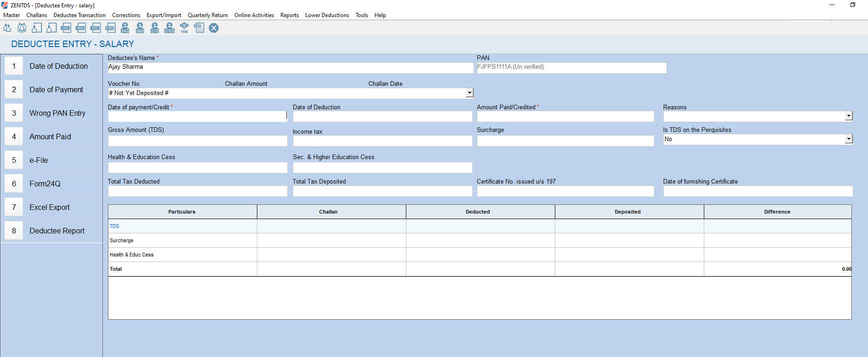This screenshot has width=868, height=357.
Task: Click the Deducted column header
Action: (481, 212)
